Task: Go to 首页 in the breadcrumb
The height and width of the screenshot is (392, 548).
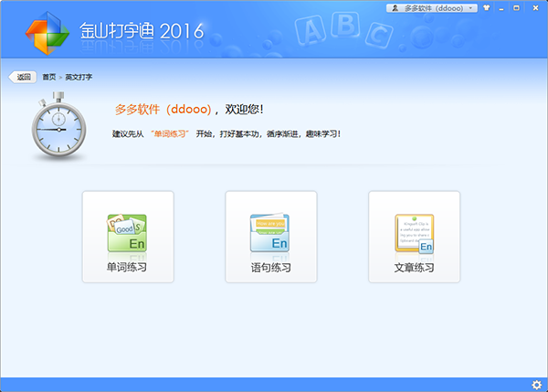Action: [x=49, y=77]
